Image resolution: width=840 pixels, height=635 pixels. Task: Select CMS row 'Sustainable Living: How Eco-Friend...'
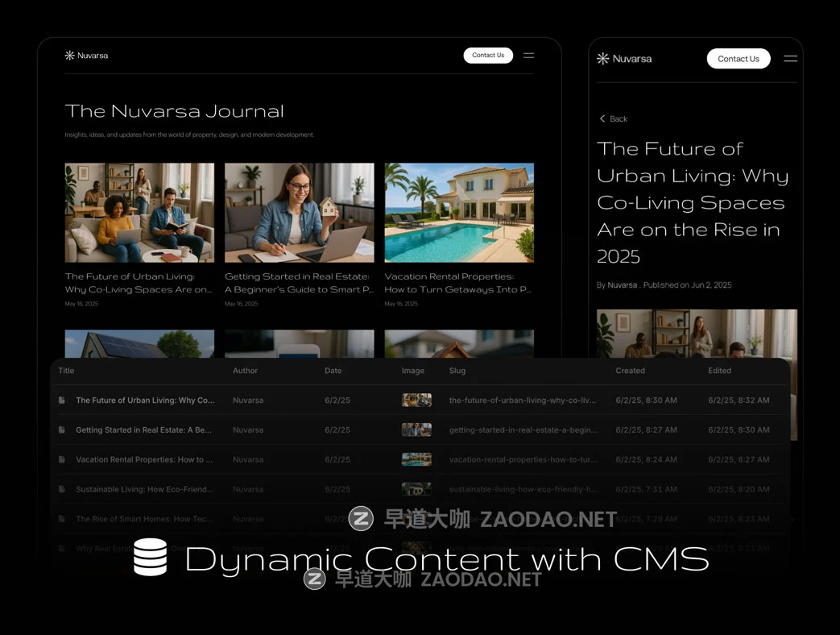click(420, 489)
